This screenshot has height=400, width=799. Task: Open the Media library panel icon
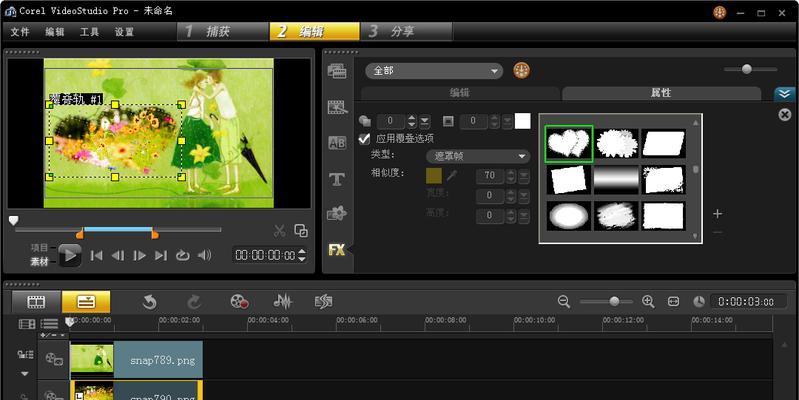337,70
